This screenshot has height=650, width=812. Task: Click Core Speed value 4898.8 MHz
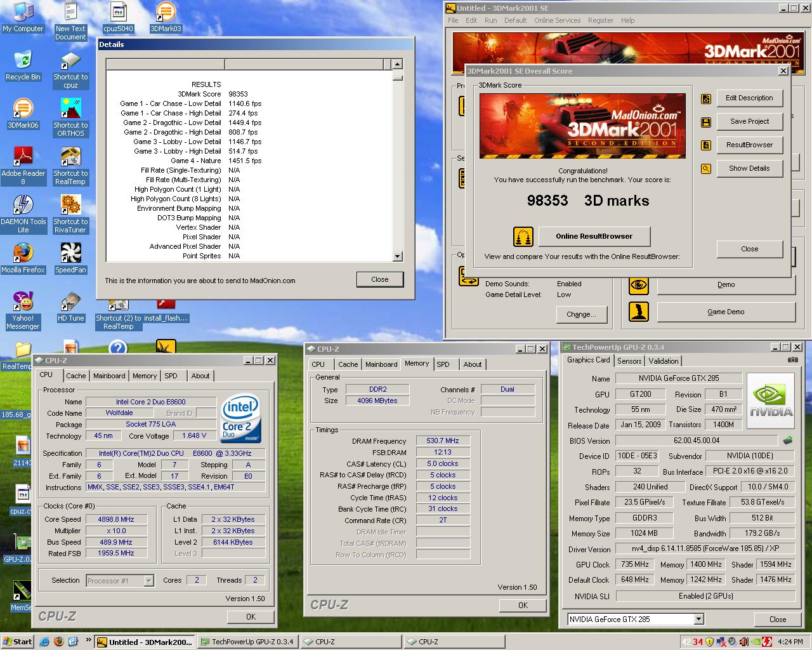click(116, 519)
